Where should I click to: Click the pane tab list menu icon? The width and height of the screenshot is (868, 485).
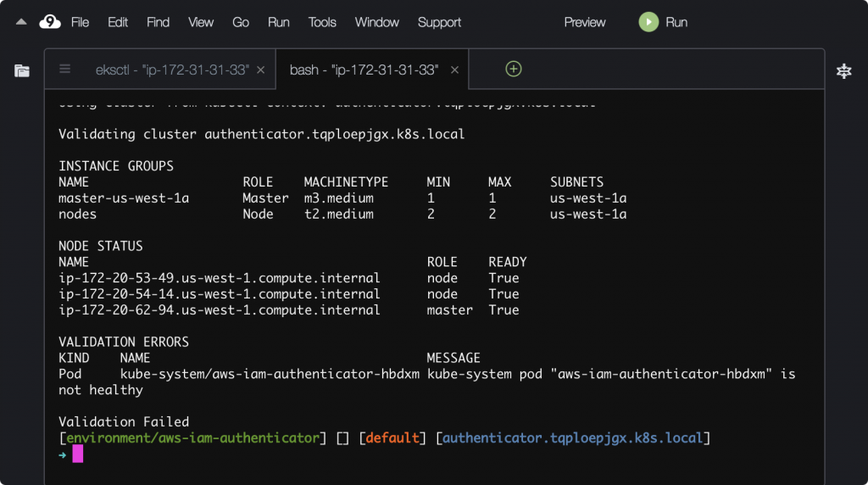[x=65, y=70]
